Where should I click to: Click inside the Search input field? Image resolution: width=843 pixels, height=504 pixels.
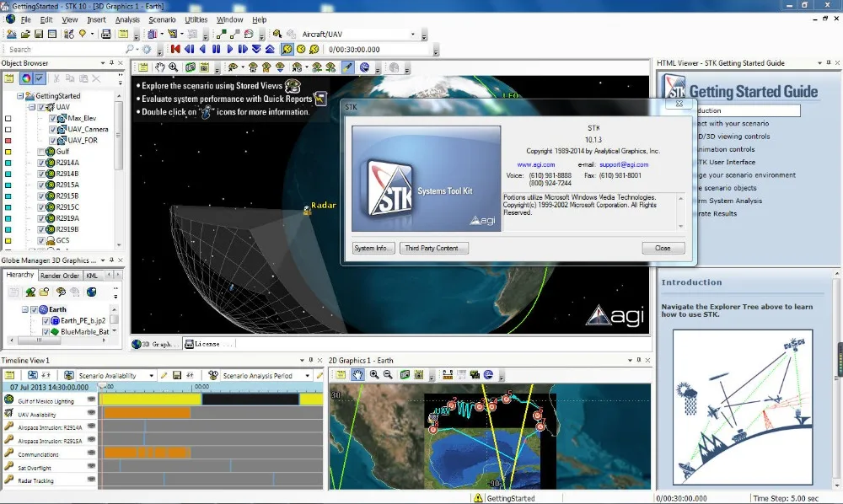[51, 49]
